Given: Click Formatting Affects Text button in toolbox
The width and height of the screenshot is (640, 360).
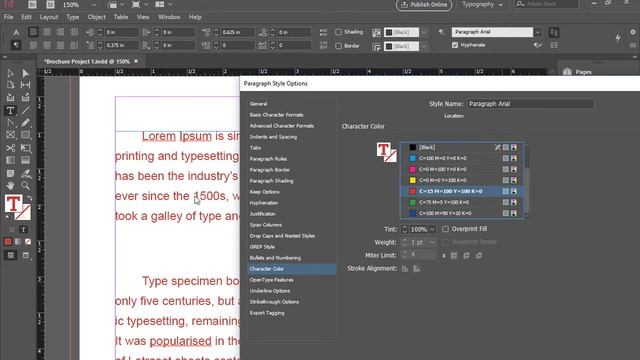Looking at the screenshot, I should [x=23, y=230].
